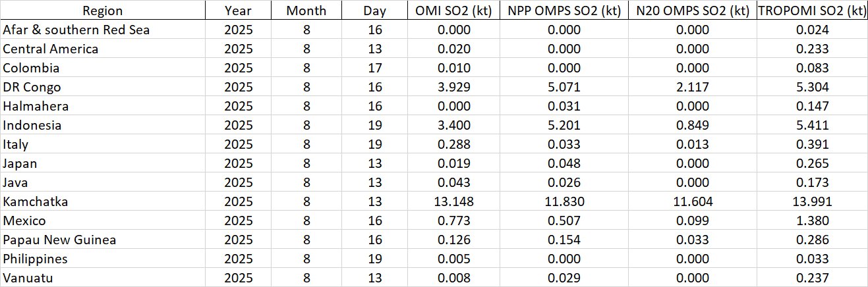The width and height of the screenshot is (868, 287).
Task: Click Vanuatu's TROPOMI value 0.237
Action: tap(812, 278)
